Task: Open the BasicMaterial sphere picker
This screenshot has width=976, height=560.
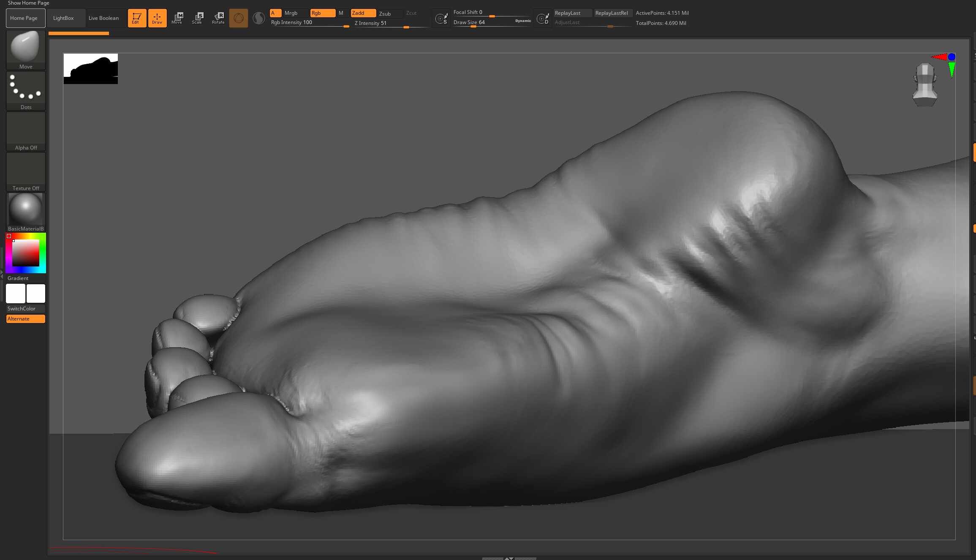Action: click(x=26, y=212)
